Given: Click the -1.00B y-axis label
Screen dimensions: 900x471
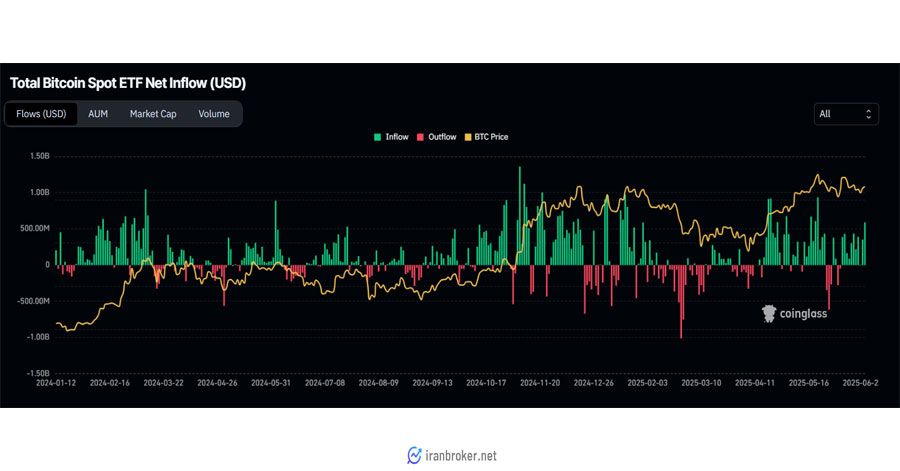Looking at the screenshot, I should pos(38,337).
